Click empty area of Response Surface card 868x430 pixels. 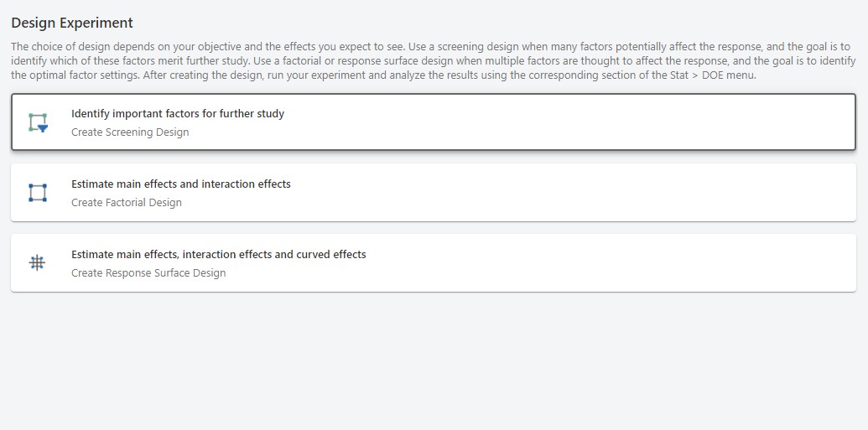point(587,263)
